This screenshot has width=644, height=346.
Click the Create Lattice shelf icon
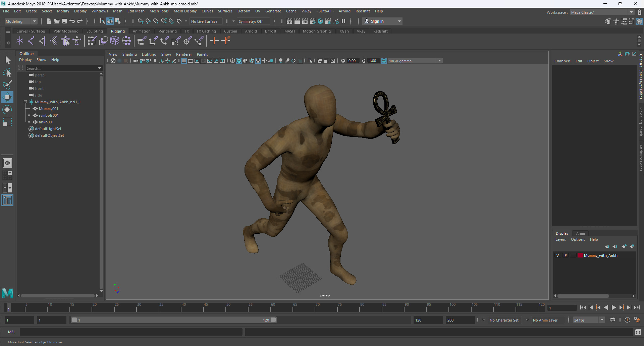point(115,41)
